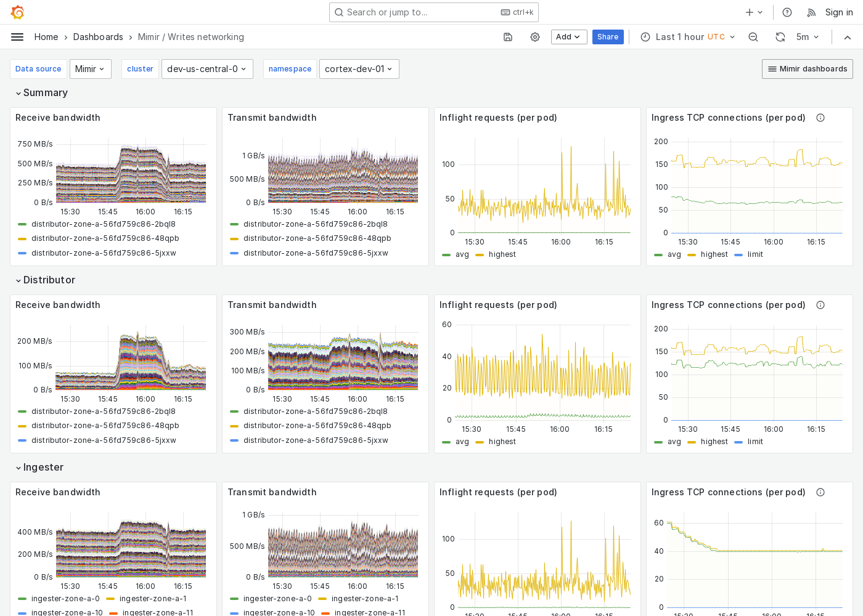Click the info icon on Ingress TCP connections panel
Screen dimensions: 863x616
point(820,118)
